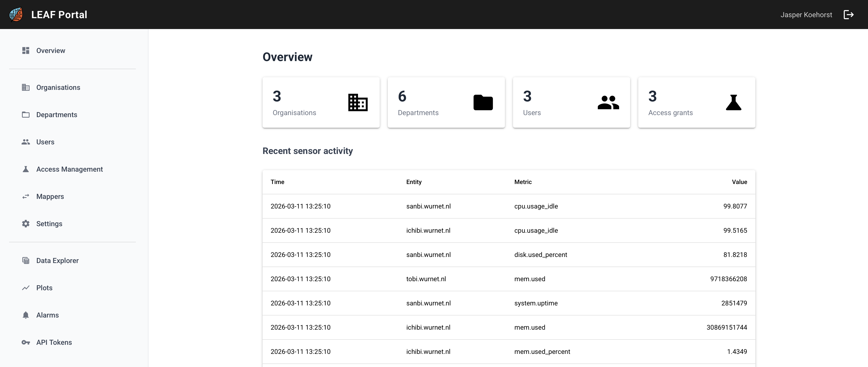Click the Access Management flask icon

(25, 169)
